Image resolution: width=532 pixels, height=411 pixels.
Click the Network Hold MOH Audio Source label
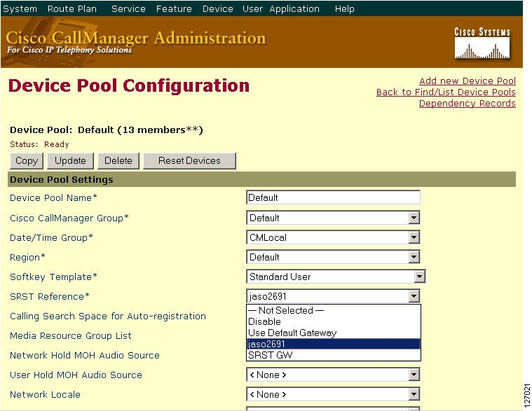click(85, 356)
